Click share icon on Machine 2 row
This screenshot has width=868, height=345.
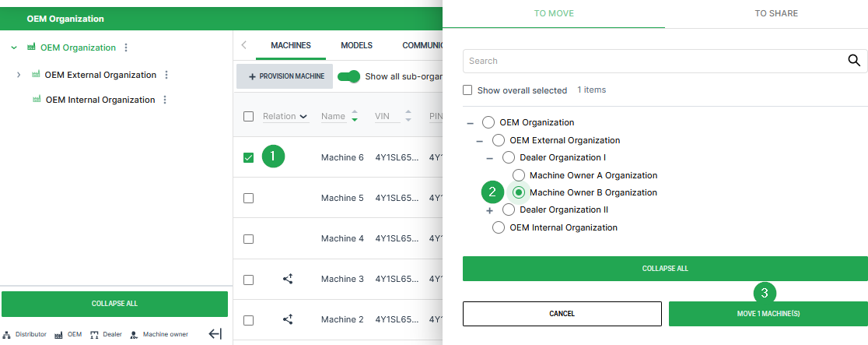coord(288,319)
